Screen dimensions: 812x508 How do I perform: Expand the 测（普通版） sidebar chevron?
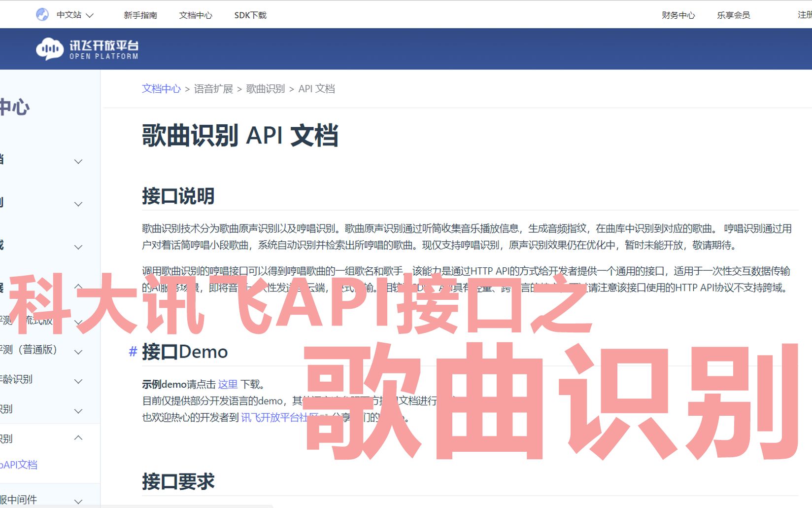[78, 352]
